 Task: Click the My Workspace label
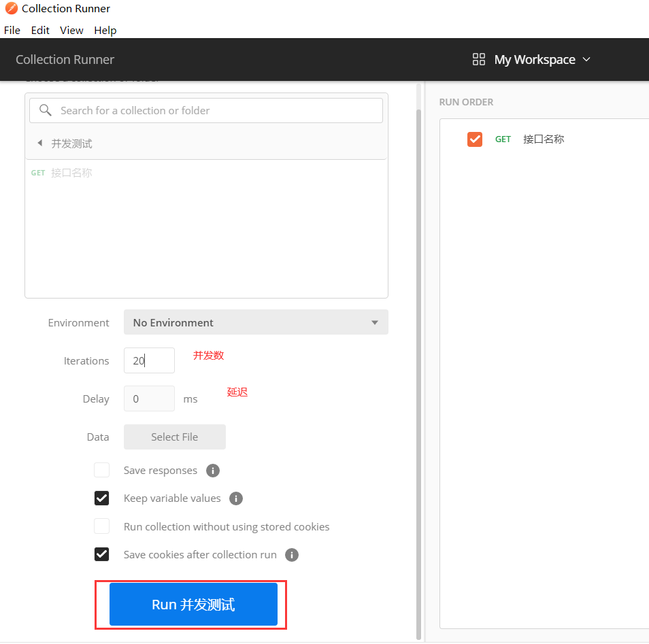[x=534, y=59]
